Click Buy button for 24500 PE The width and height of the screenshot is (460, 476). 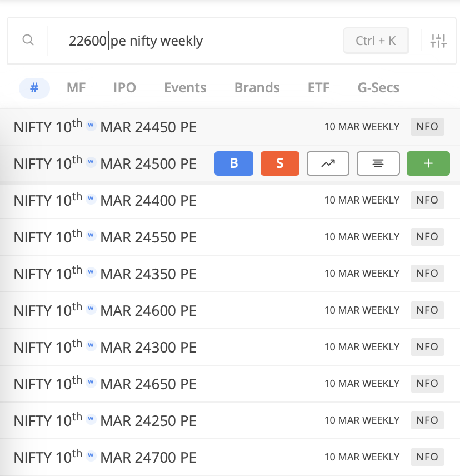pos(234,163)
